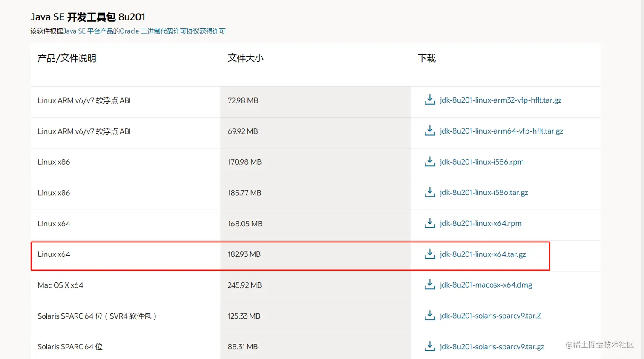The image size is (644, 359).
Task: Click the '产品/文件说明' column header
Action: [x=67, y=58]
